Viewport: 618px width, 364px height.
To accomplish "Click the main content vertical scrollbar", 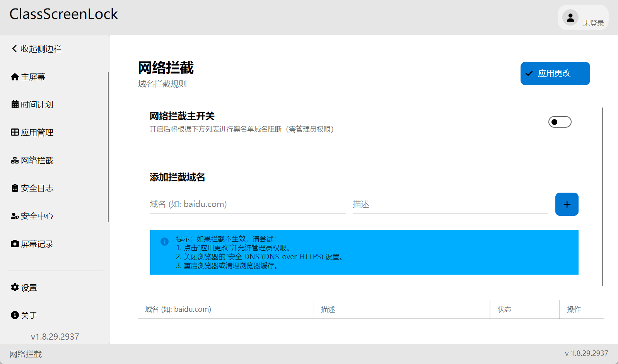I will coord(602,197).
